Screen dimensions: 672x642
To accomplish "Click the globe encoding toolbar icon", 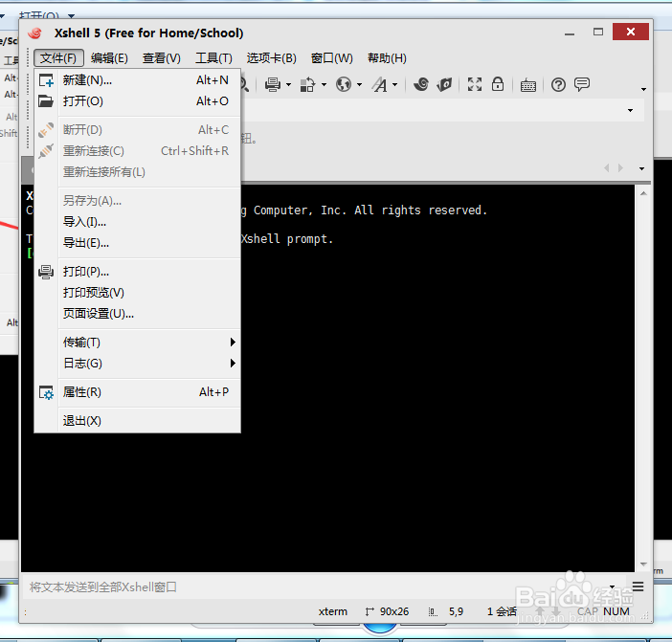I will pyautogui.click(x=344, y=84).
